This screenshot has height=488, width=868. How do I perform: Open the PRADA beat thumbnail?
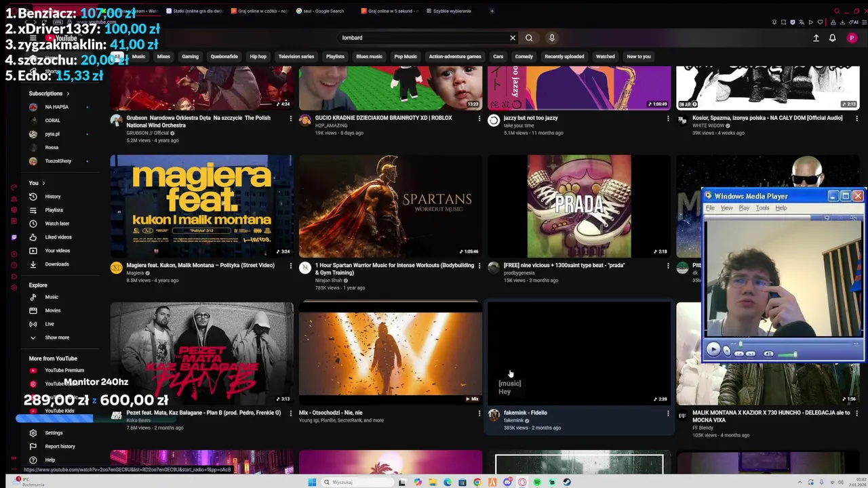pyautogui.click(x=578, y=206)
